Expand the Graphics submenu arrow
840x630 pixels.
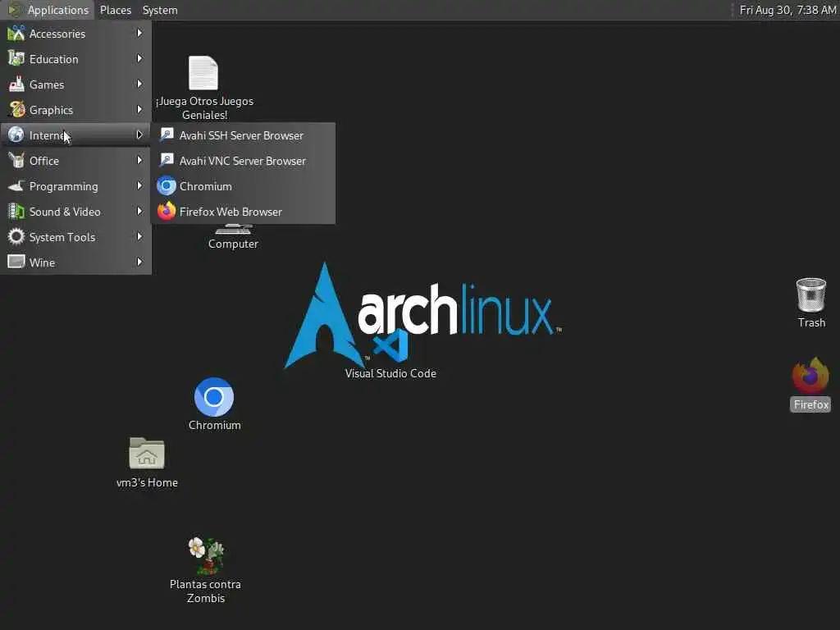point(139,109)
